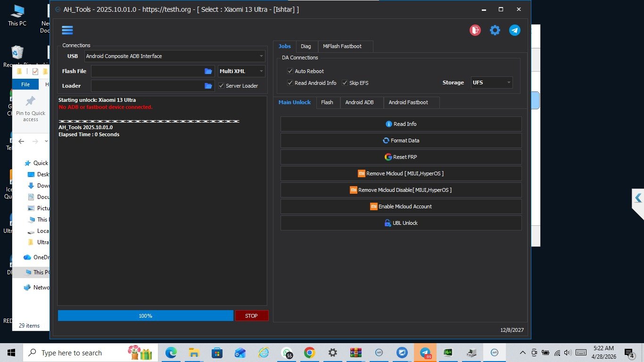Open the Storage UFS dropdown
Screen dimensions: 644x362
[x=492, y=82]
